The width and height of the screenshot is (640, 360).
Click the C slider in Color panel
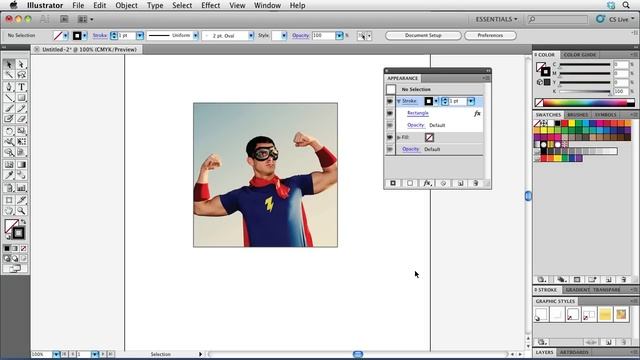[x=584, y=64]
